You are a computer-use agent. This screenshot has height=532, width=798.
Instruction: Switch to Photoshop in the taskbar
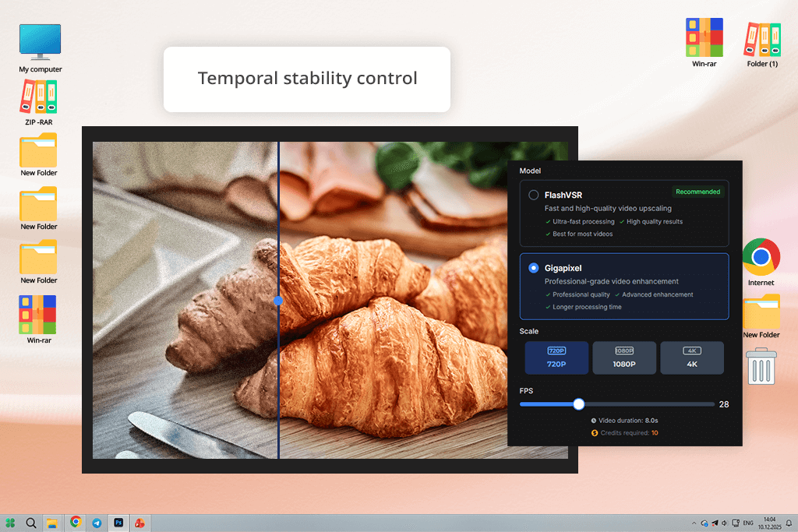tap(118, 523)
